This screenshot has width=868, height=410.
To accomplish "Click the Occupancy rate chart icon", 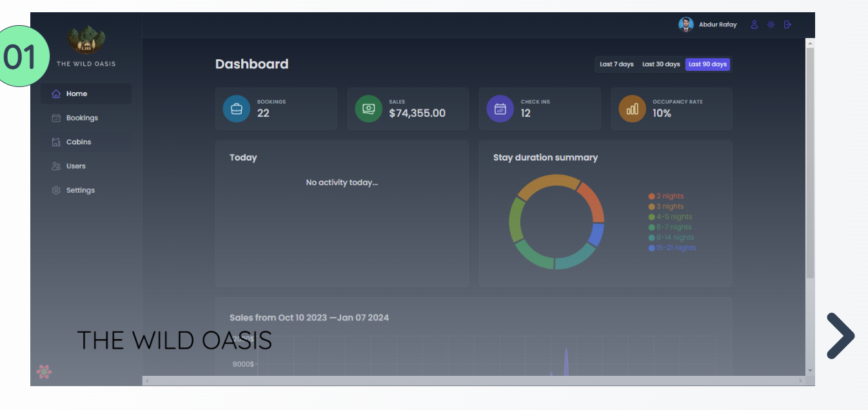I will coord(632,109).
